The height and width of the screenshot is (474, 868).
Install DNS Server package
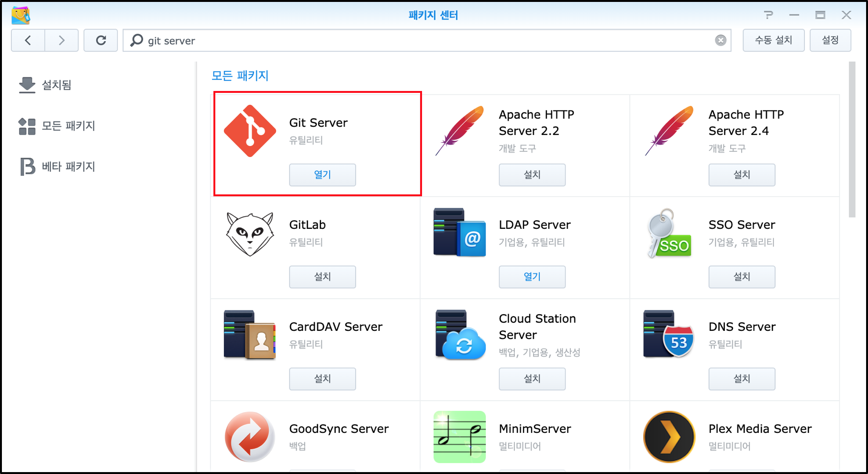point(742,379)
